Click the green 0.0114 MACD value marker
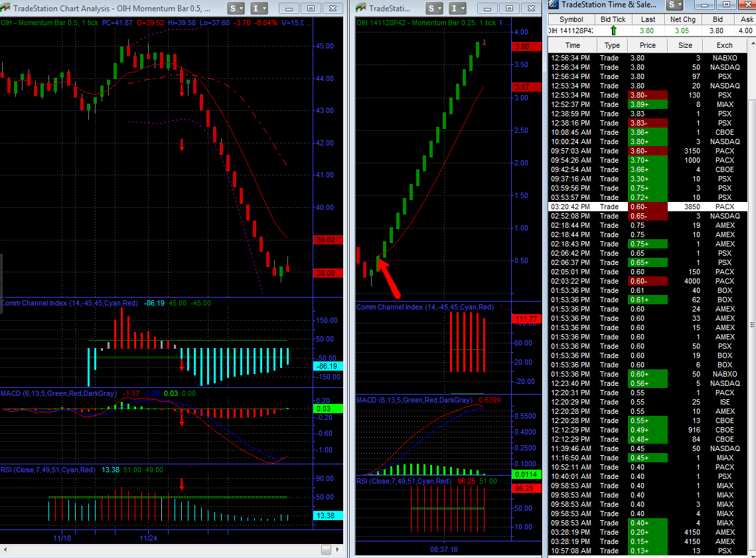This screenshot has width=756, height=558. (x=526, y=474)
